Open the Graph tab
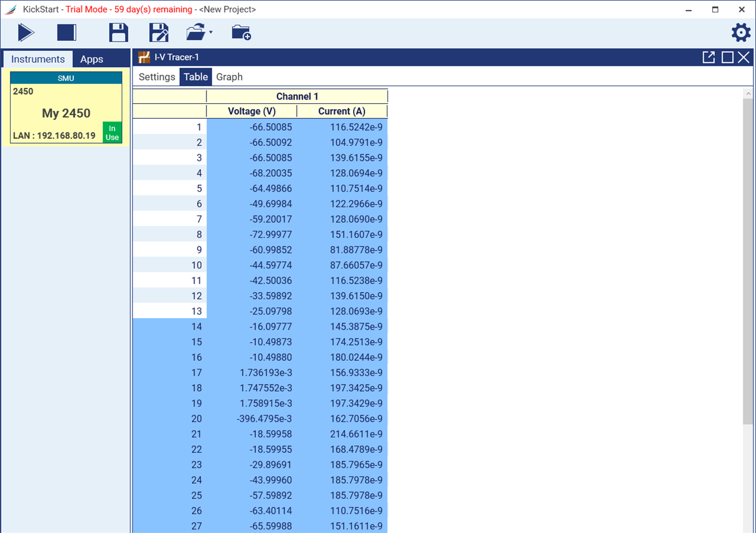The height and width of the screenshot is (533, 756). click(229, 77)
